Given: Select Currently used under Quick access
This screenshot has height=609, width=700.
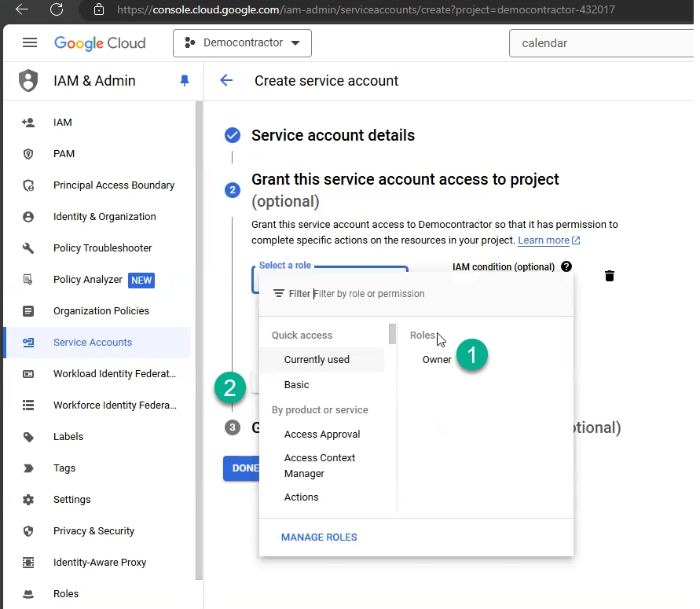Looking at the screenshot, I should (321, 360).
